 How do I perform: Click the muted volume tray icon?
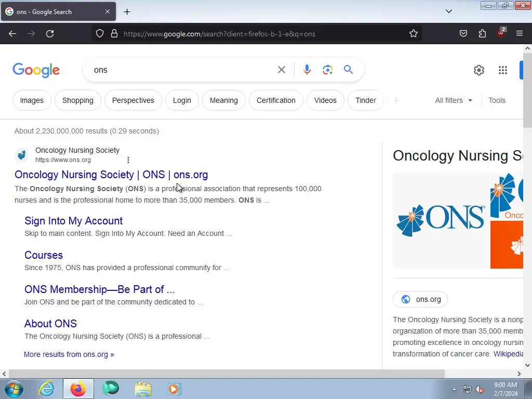(x=480, y=389)
